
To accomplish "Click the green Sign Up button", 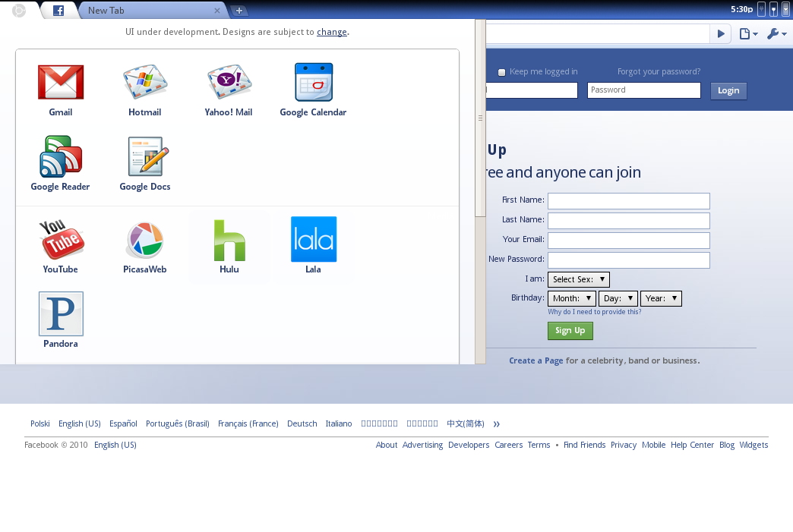I will 570,331.
